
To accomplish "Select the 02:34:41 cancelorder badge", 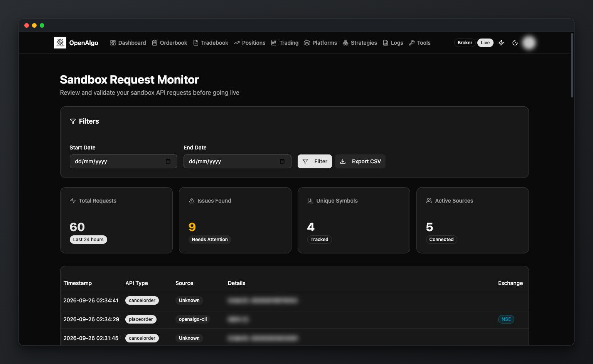I will [142, 300].
